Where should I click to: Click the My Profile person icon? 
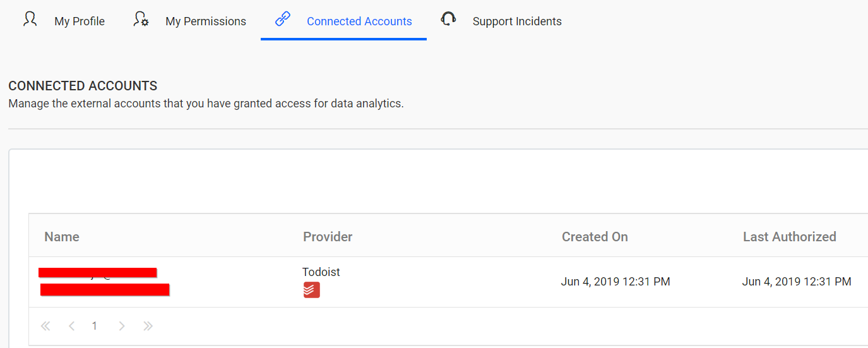(30, 20)
